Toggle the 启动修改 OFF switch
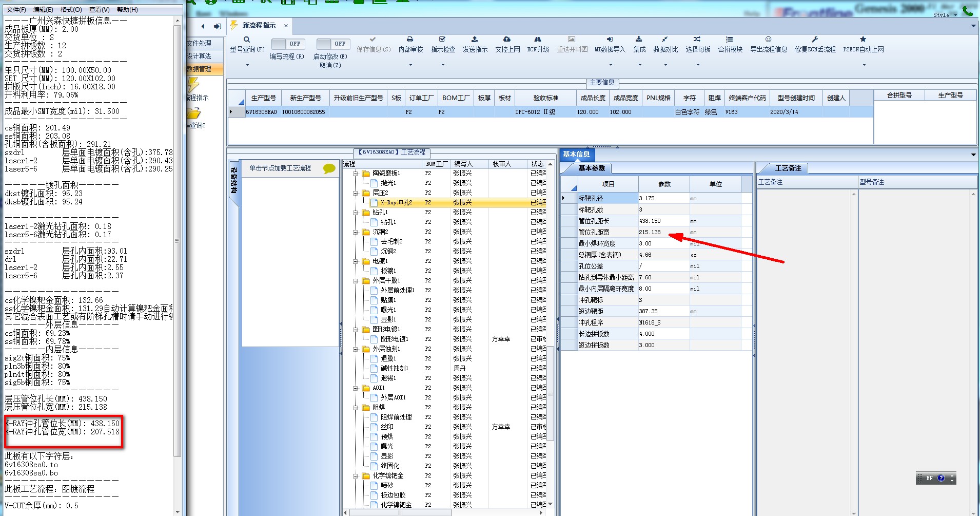Viewport: 980px width, 516px height. [333, 44]
